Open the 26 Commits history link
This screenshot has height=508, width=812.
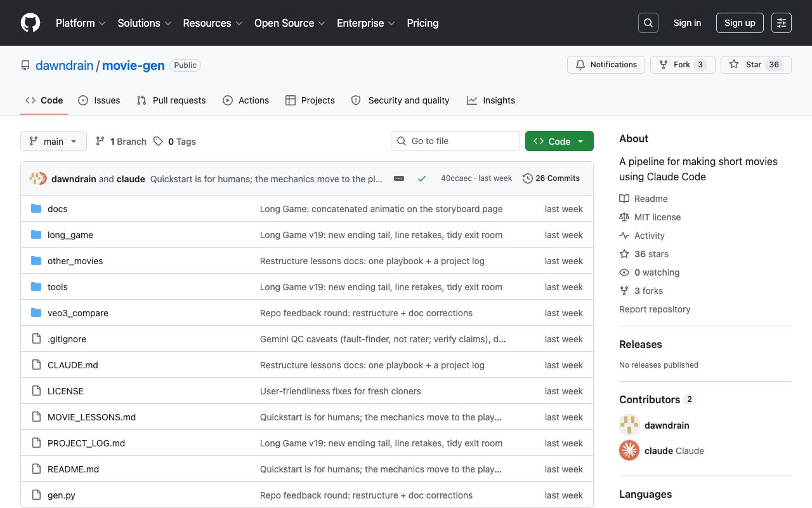(x=551, y=178)
